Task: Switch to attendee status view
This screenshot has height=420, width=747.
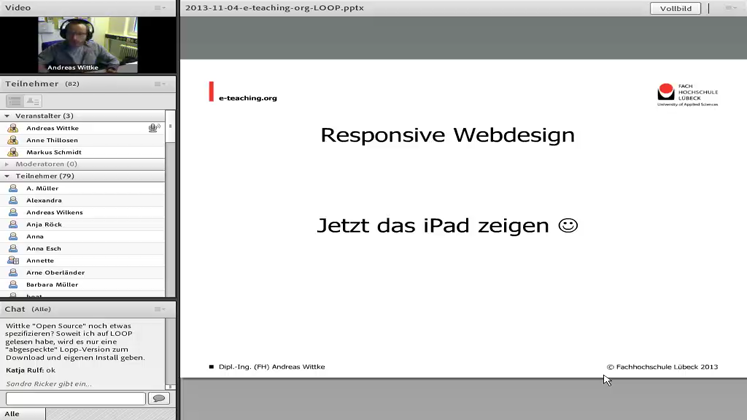Action: click(33, 101)
